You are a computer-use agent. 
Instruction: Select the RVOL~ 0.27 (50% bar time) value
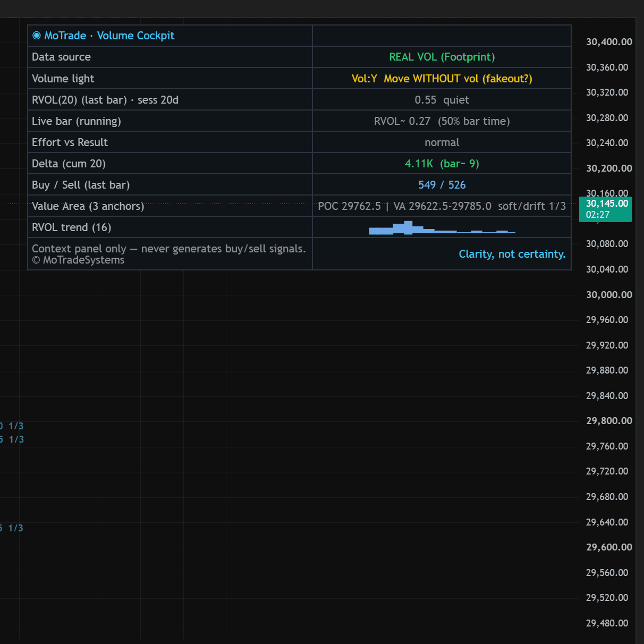pyautogui.click(x=442, y=121)
